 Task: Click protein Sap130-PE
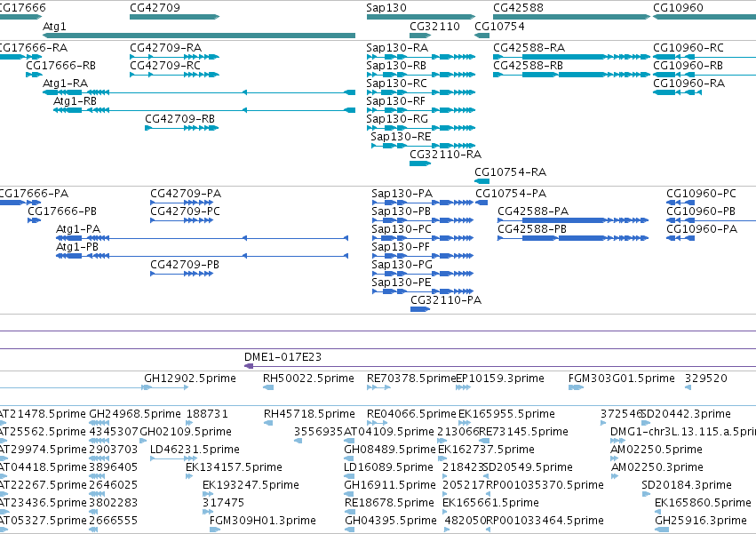coord(421,291)
